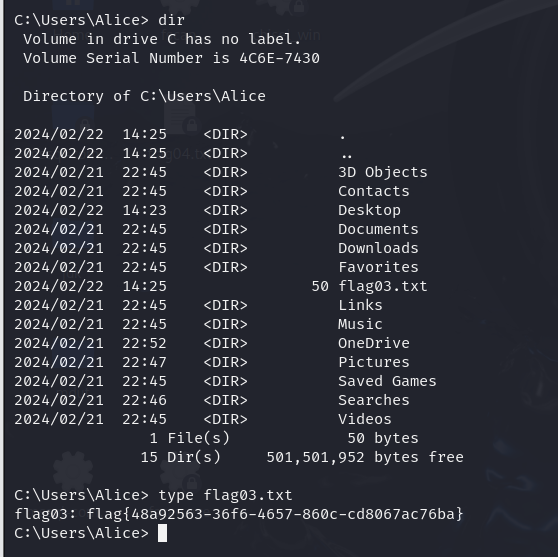The width and height of the screenshot is (558, 557).
Task: Click the flag string in curly braces
Action: pos(275,514)
